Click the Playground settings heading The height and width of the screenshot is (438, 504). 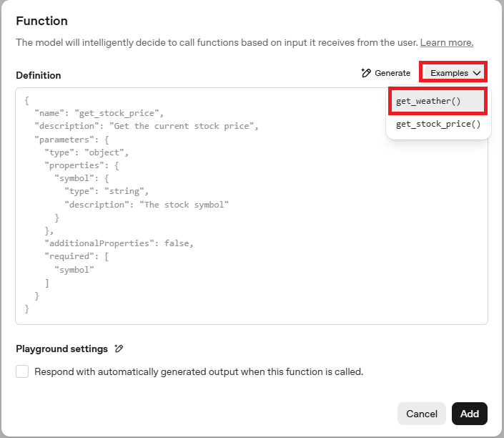tap(61, 349)
